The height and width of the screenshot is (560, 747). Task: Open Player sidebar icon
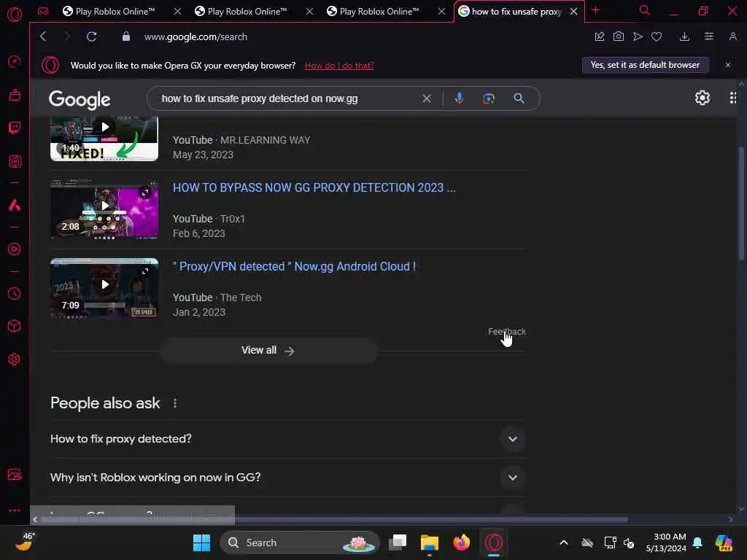[x=15, y=249]
